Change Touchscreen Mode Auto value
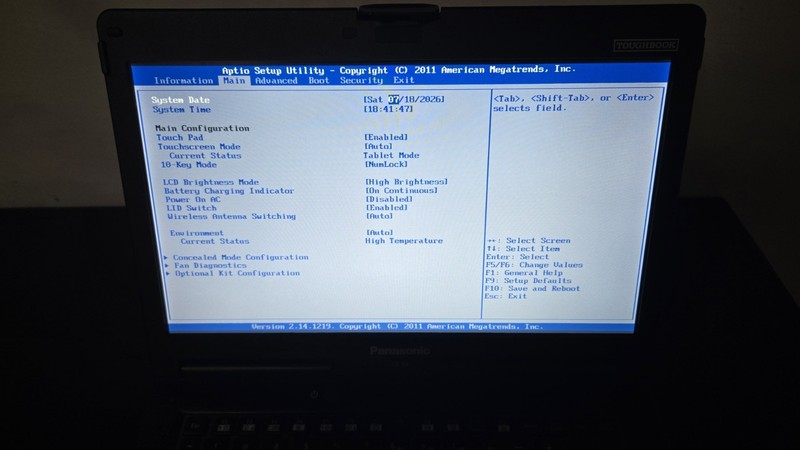Viewport: 800px width, 450px height. click(379, 146)
